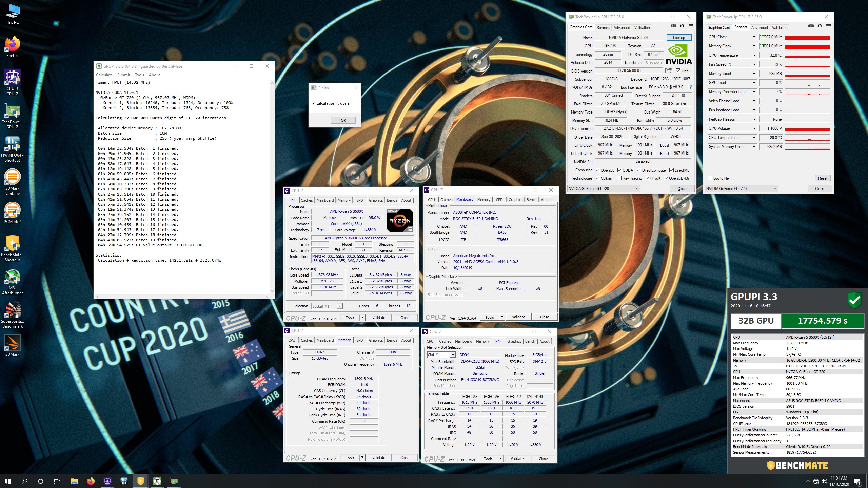Click Tools button in CPU-Z CPU window
This screenshot has height=488, width=868.
tap(350, 318)
